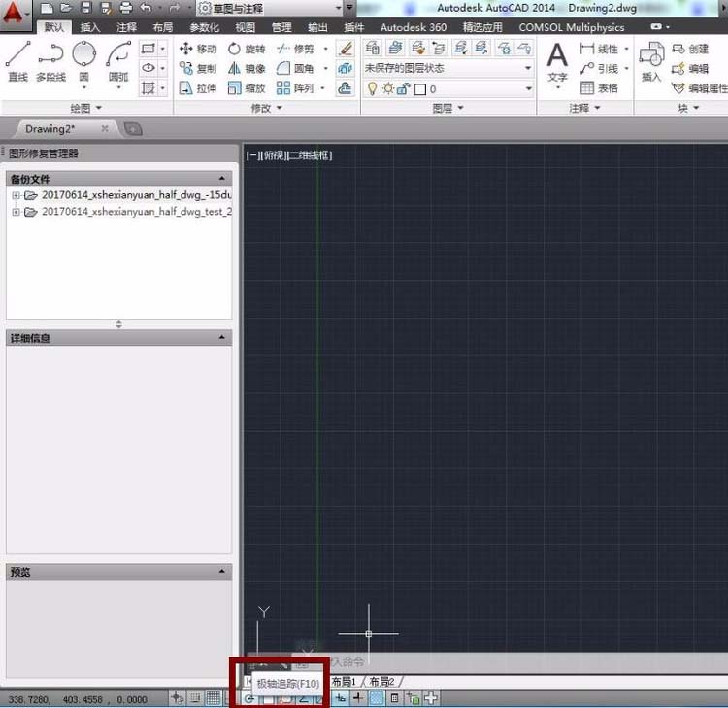Open the 草图与注释 workspace dropdown
Viewport: 728px width, 708px height.
[272, 8]
